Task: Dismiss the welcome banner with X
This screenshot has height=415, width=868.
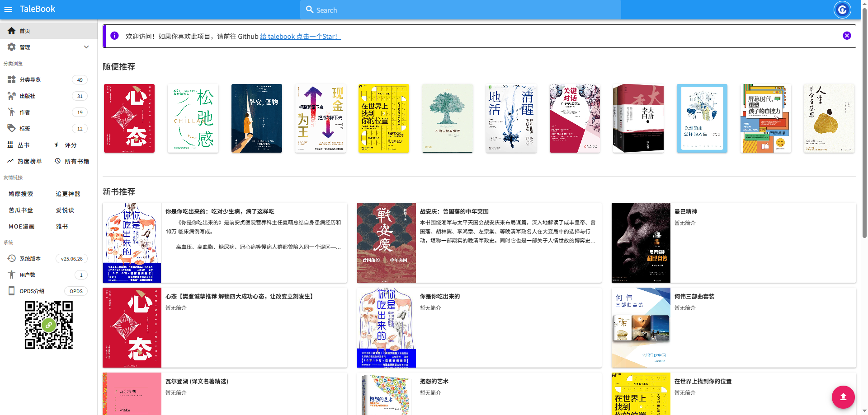Action: pos(847,36)
